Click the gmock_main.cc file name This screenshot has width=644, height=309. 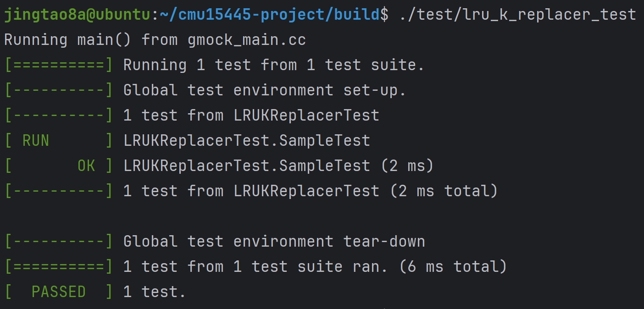246,40
